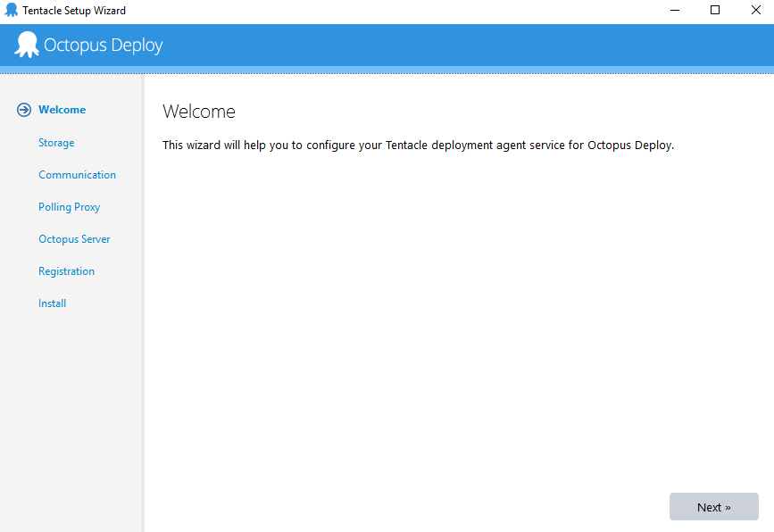Jump to the Registration step
Image resolution: width=774 pixels, height=532 pixels.
[66, 271]
